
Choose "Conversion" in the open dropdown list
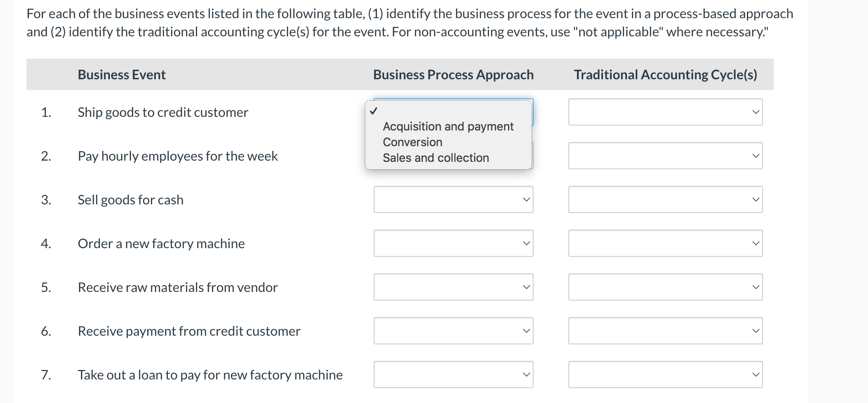pyautogui.click(x=412, y=142)
